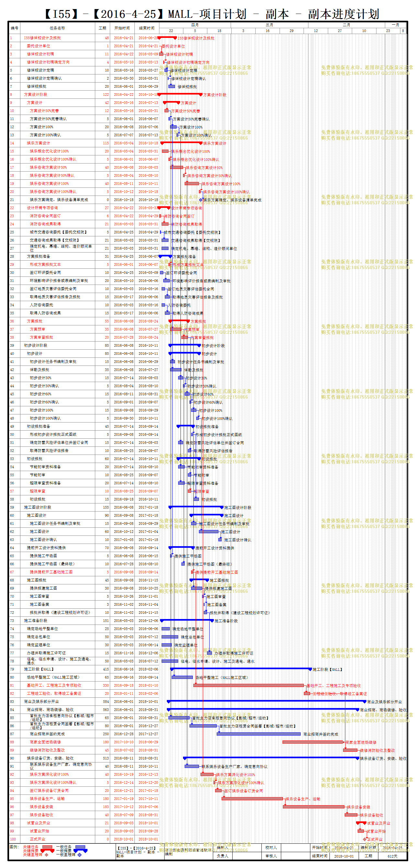Click the 612天 duration value in the footer
The image size is (415, 868).
click(x=392, y=856)
